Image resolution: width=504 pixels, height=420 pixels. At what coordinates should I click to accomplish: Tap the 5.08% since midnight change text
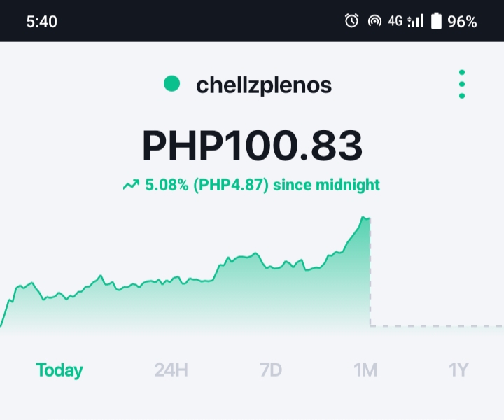262,185
